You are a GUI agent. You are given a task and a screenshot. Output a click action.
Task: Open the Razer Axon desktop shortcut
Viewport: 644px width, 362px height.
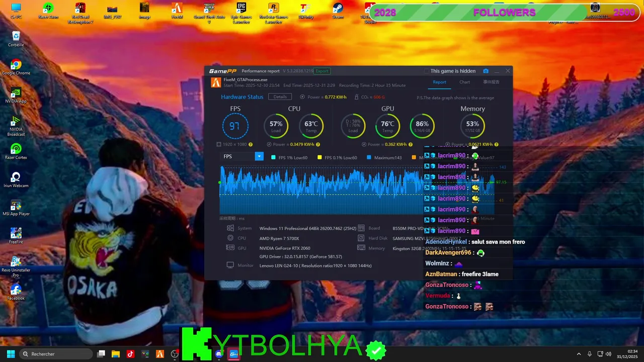[x=48, y=11]
